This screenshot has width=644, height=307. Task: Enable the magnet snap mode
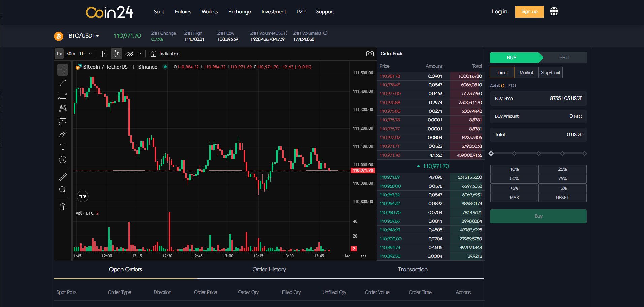point(63,206)
